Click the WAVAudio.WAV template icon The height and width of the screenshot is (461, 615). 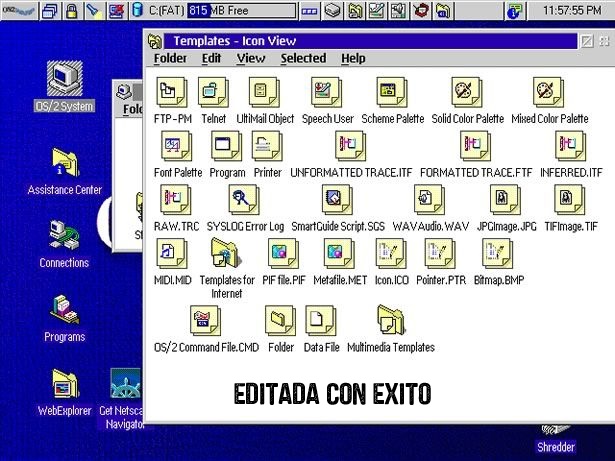pyautogui.click(x=429, y=200)
